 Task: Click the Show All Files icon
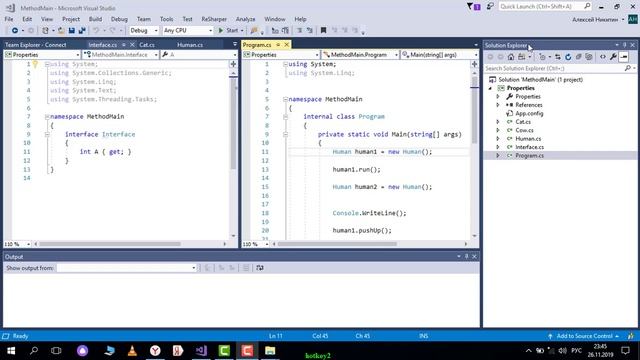589,57
